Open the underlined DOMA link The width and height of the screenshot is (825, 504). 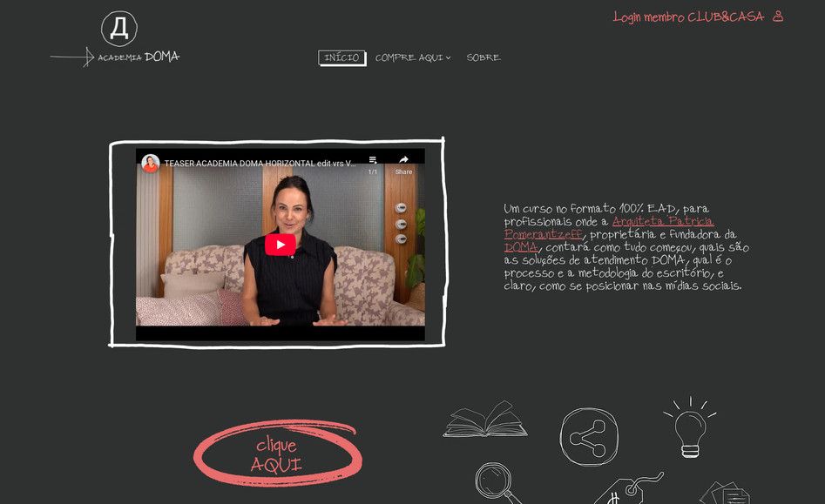(521, 247)
